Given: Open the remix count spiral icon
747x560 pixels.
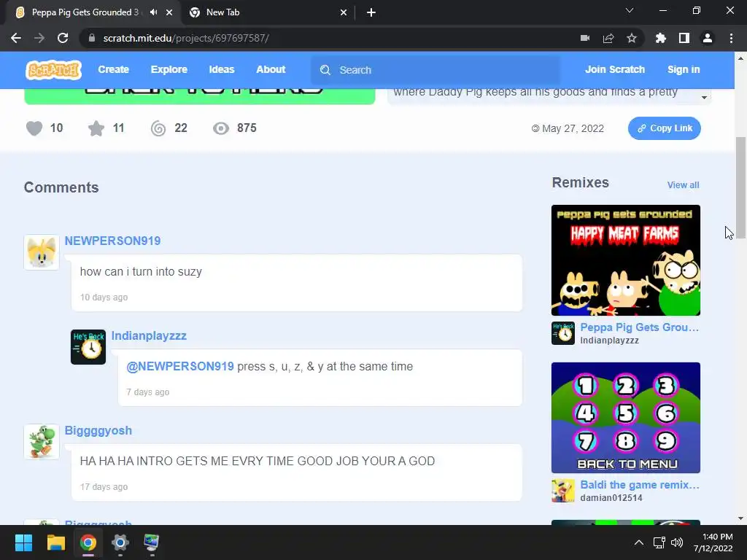Looking at the screenshot, I should [x=158, y=128].
